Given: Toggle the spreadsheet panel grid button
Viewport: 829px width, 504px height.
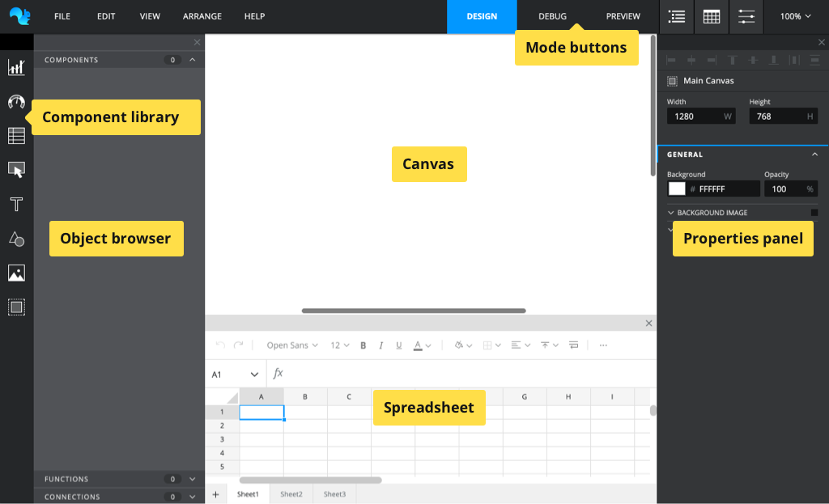Looking at the screenshot, I should (712, 16).
